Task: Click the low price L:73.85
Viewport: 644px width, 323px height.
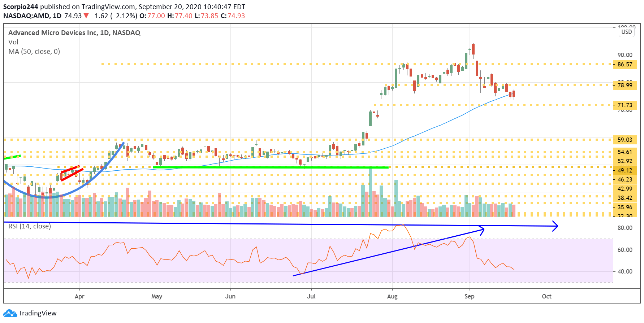Action: (x=207, y=16)
